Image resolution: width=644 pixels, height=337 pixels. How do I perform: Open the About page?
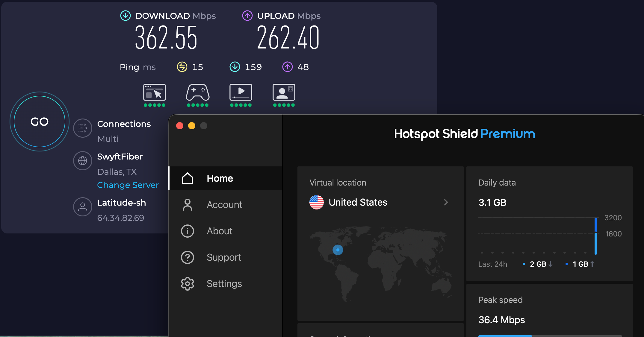pyautogui.click(x=219, y=231)
